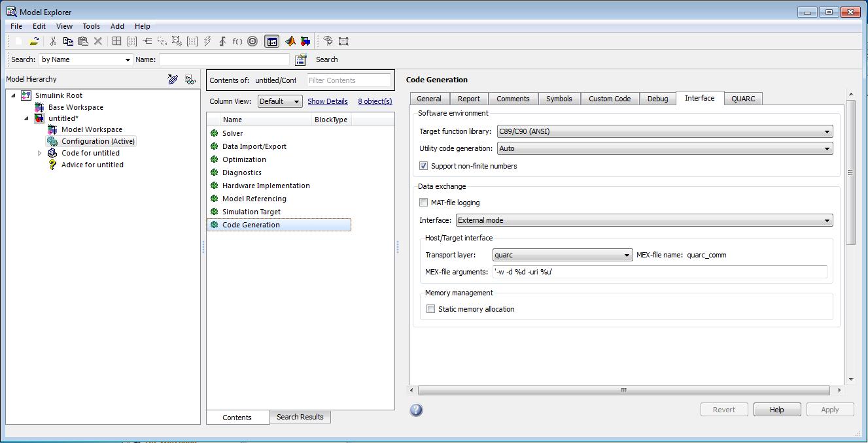Click the MATLAB logo toolbar icon
This screenshot has height=443, width=868.
tap(290, 41)
